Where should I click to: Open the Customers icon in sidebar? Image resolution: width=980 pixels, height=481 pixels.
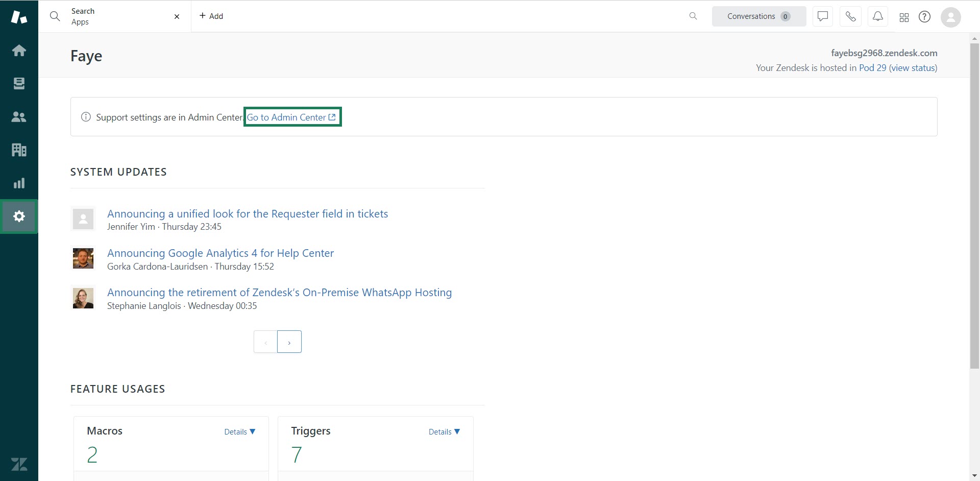click(19, 117)
